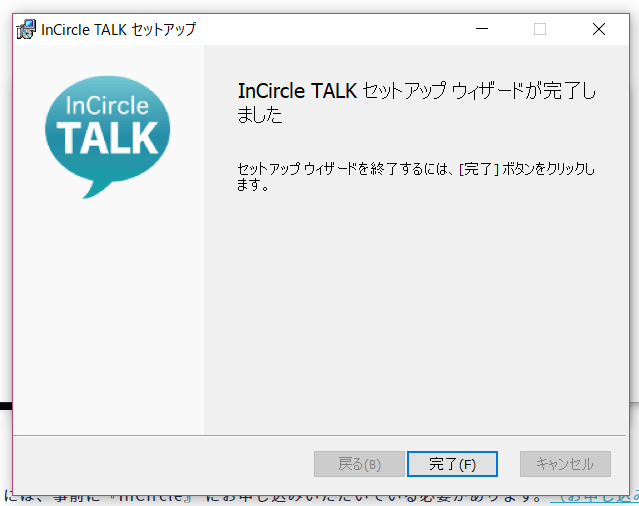Click the blank white panel under logo
This screenshot has width=639, height=506.
pos(108,318)
